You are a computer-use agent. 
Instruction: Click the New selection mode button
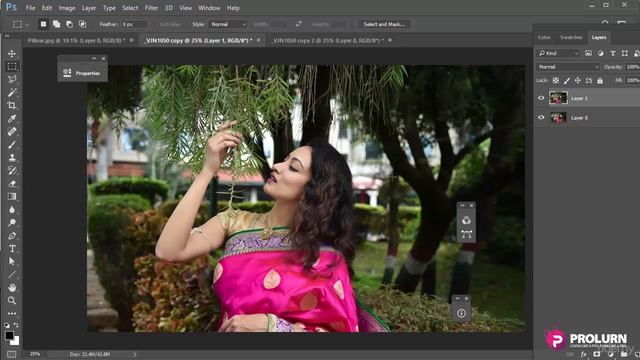coord(43,24)
